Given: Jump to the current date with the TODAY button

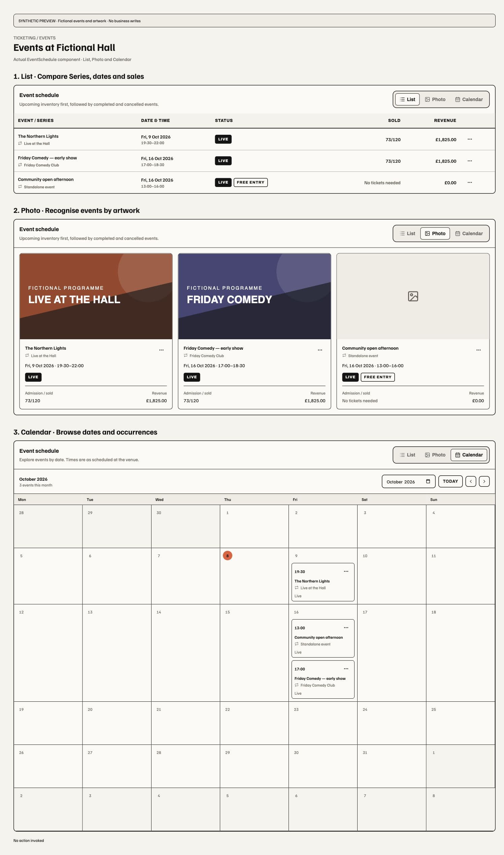Looking at the screenshot, I should [450, 481].
